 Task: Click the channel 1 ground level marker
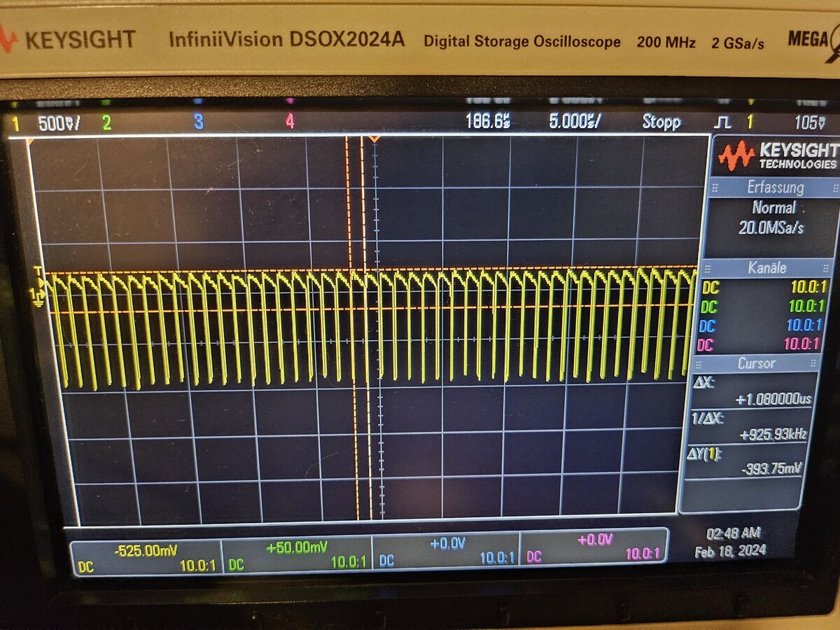(x=38, y=297)
